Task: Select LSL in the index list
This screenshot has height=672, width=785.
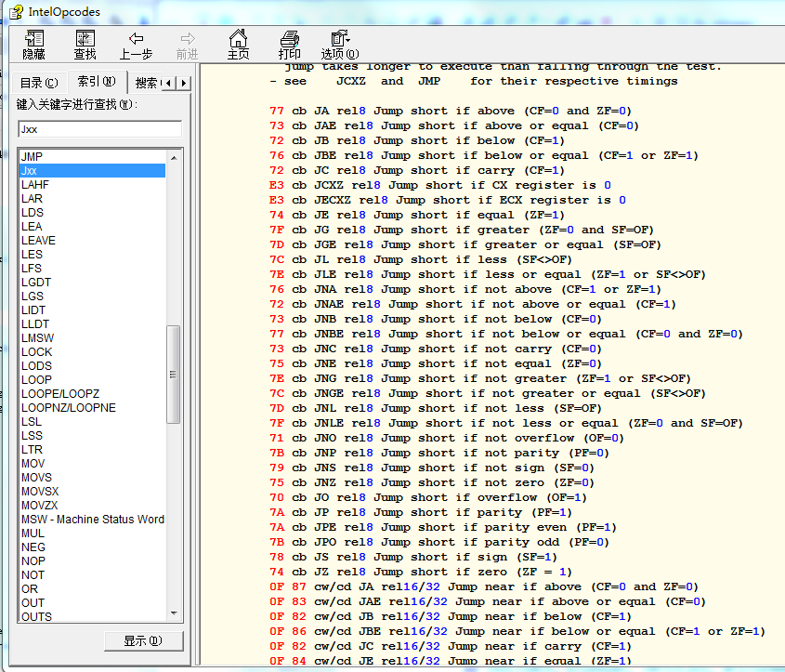Action: pos(93,422)
